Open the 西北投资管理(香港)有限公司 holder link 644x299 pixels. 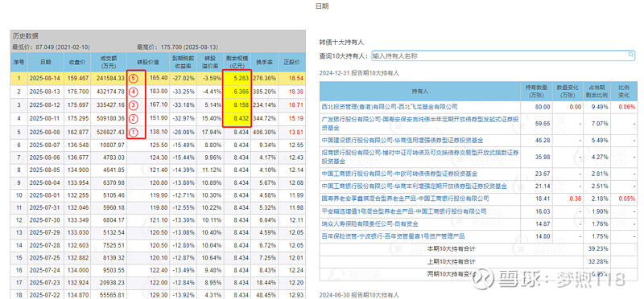tap(390, 107)
